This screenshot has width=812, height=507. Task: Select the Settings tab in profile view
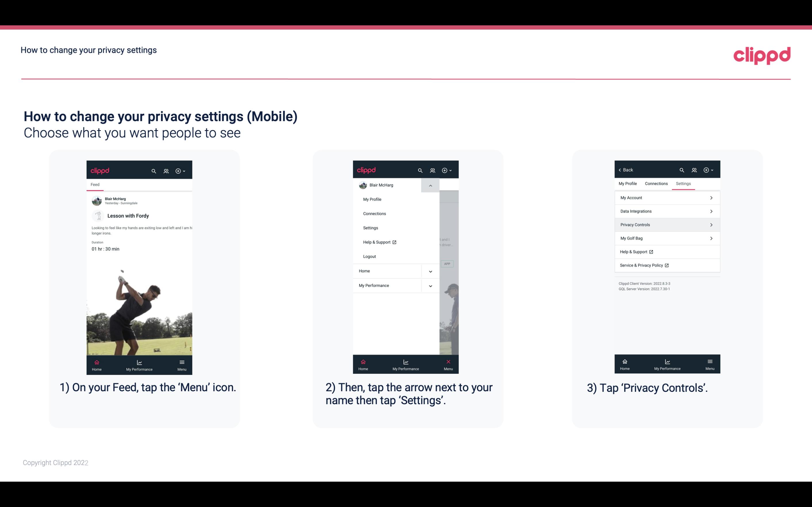pyautogui.click(x=683, y=183)
